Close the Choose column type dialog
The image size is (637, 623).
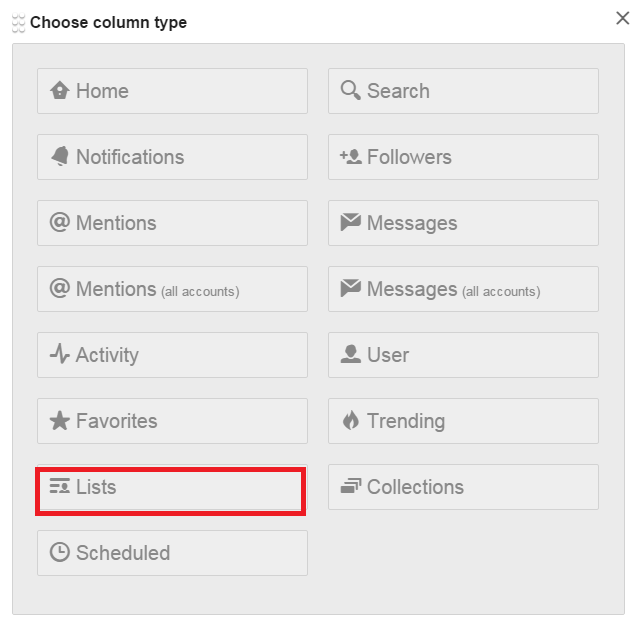pos(622,17)
